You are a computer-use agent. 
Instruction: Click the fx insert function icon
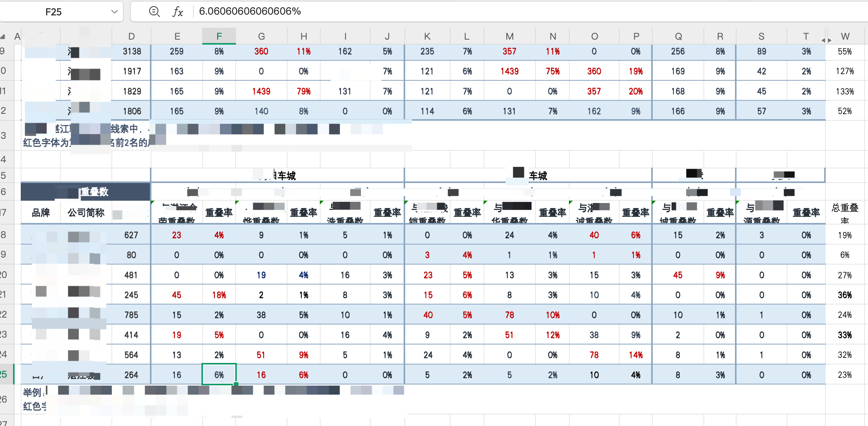[x=177, y=12]
